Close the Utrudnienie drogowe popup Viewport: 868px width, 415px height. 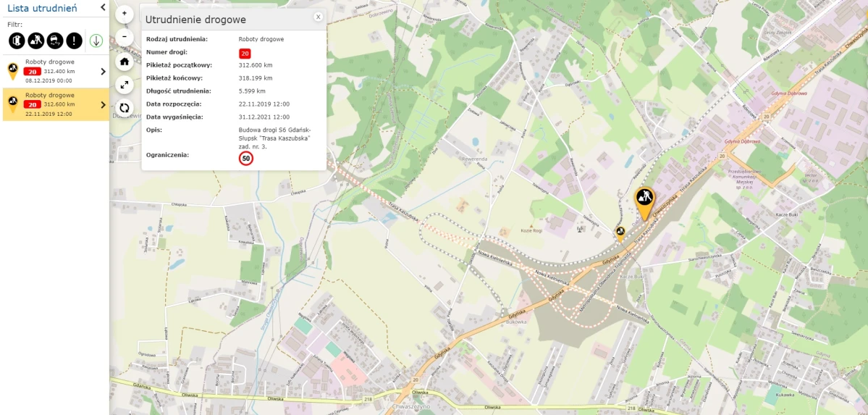coord(319,17)
